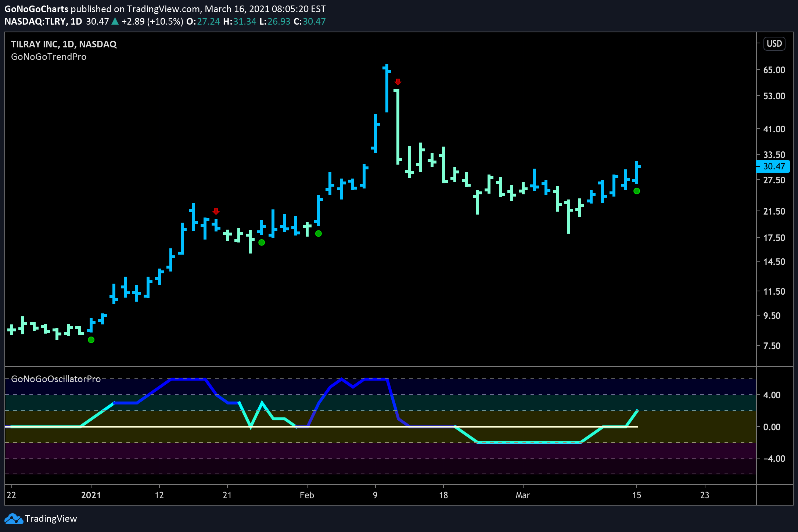
Task: Click the 41.00 price axis label
Action: [774, 129]
